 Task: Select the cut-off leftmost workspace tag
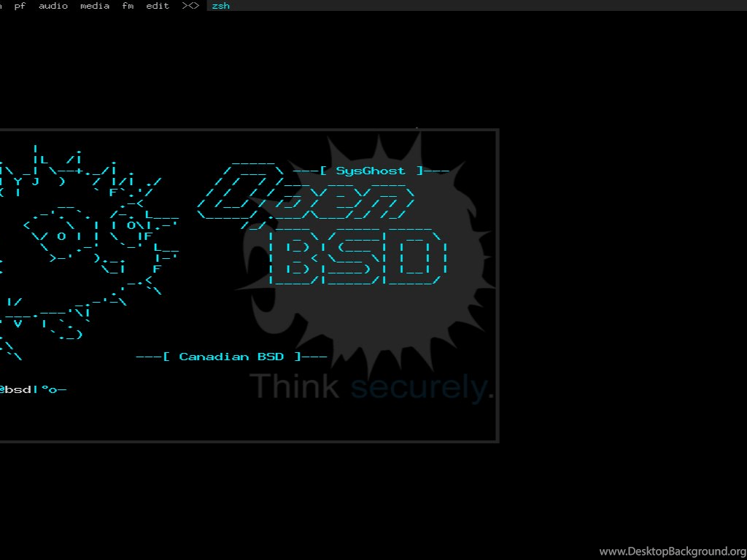[2, 6]
